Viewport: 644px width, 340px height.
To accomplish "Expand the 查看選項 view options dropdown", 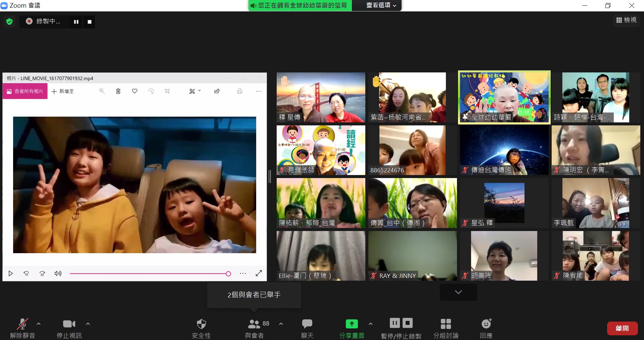I will (381, 5).
